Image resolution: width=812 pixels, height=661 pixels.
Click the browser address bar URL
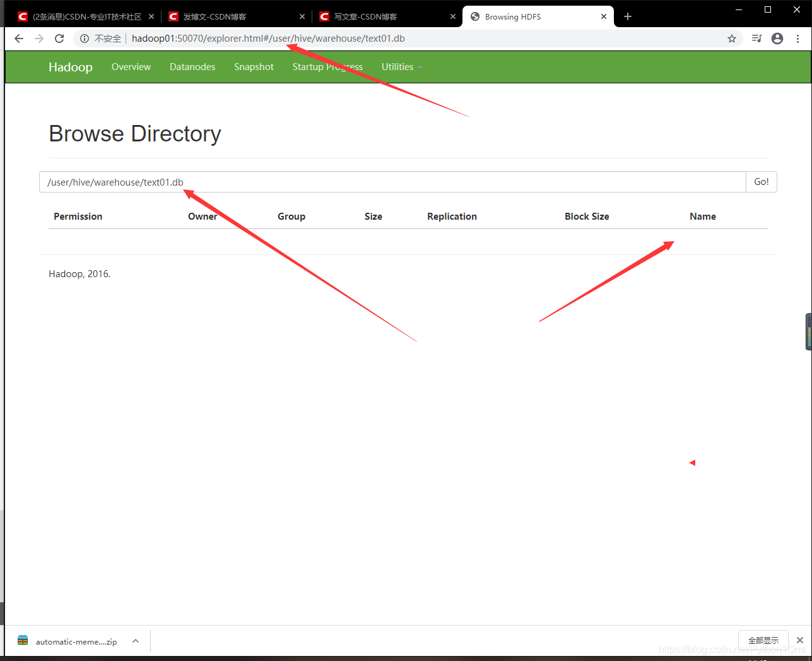pos(268,39)
